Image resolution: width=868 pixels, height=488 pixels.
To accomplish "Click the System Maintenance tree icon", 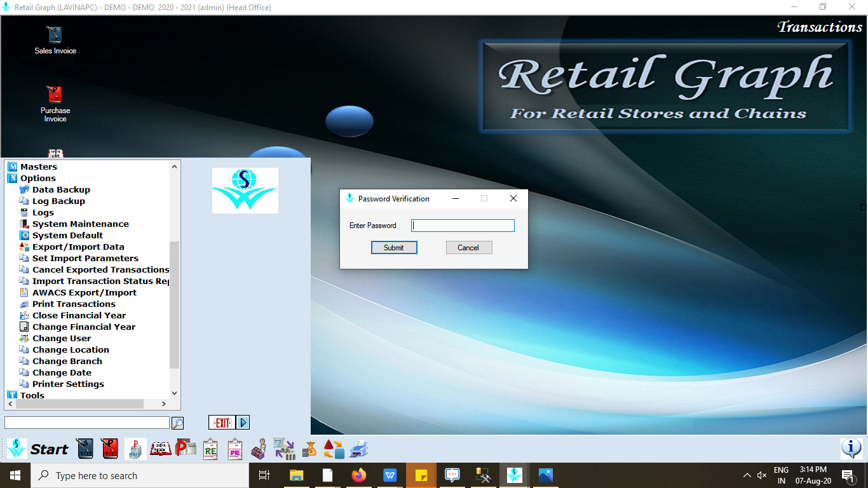I will 24,224.
